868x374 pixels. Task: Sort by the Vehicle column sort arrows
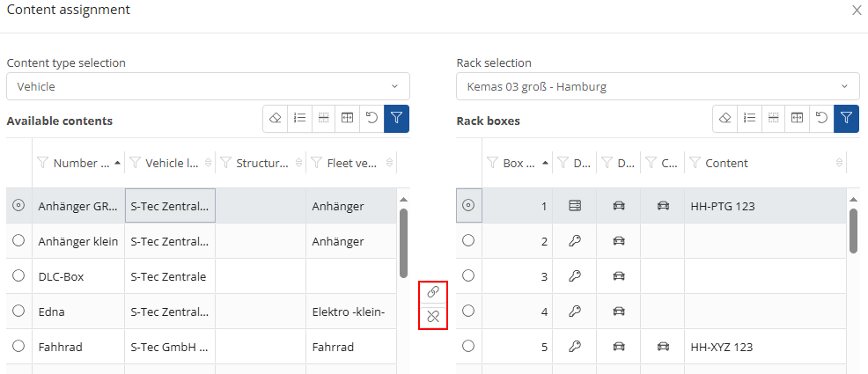pos(208,163)
